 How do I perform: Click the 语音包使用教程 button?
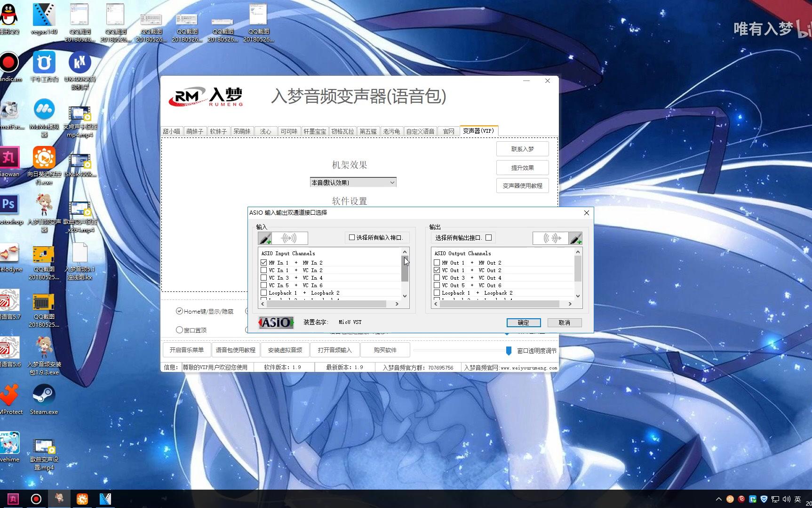[236, 350]
